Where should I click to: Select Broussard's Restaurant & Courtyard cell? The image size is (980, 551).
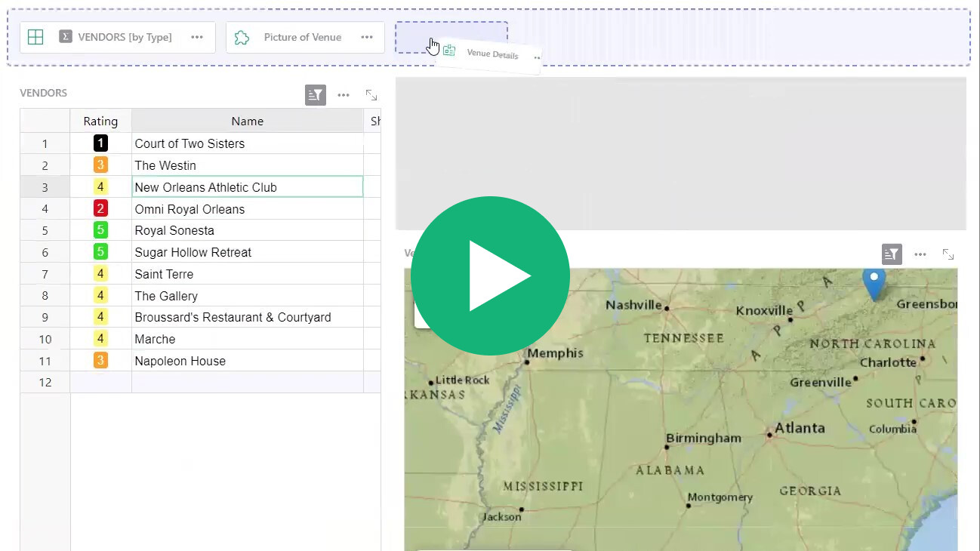pyautogui.click(x=248, y=317)
